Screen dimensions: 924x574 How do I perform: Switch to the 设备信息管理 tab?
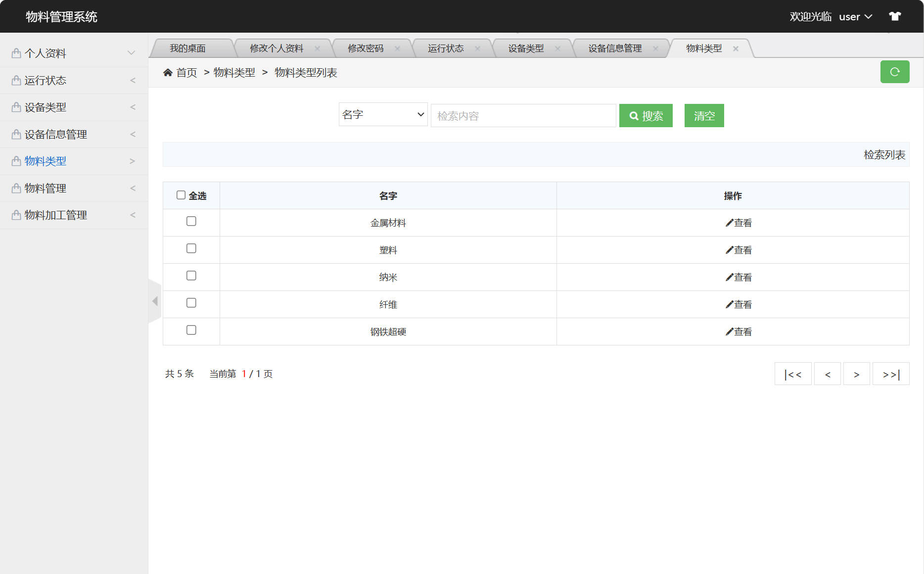pyautogui.click(x=614, y=48)
